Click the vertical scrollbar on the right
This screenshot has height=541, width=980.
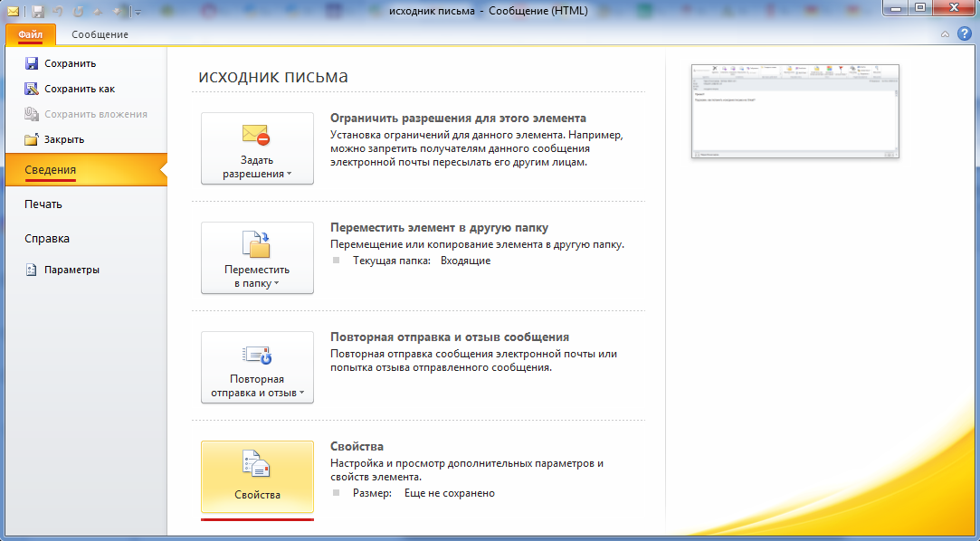974,271
